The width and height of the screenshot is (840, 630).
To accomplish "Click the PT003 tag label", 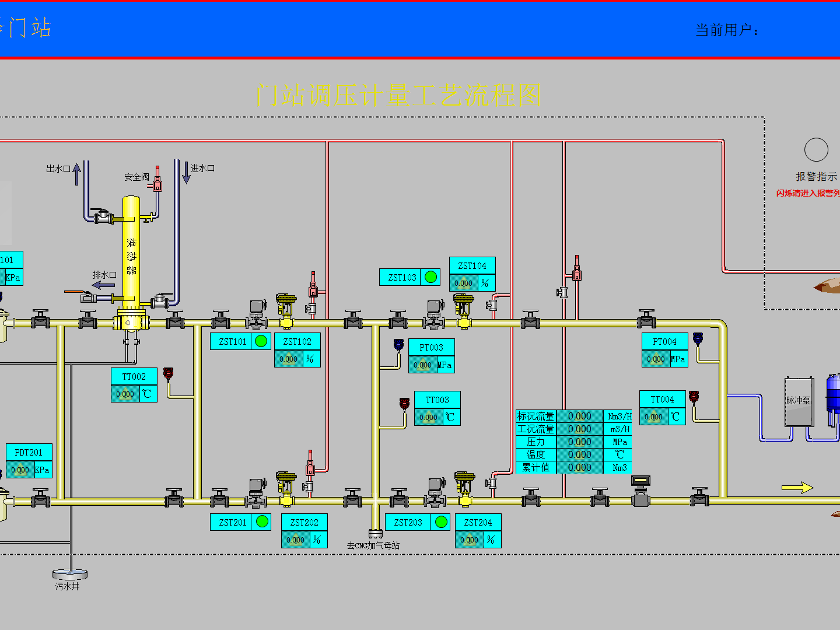I will click(431, 347).
